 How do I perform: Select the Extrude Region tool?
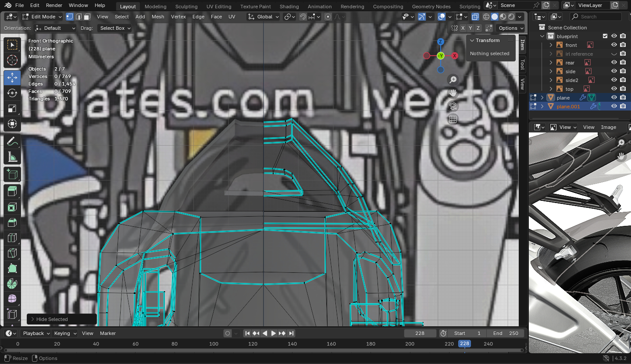click(x=12, y=191)
